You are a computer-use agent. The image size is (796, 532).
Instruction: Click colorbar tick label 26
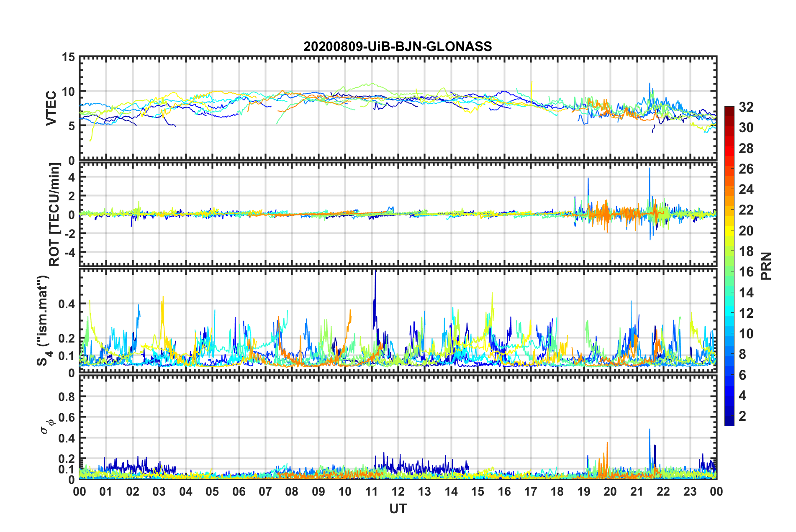point(746,169)
